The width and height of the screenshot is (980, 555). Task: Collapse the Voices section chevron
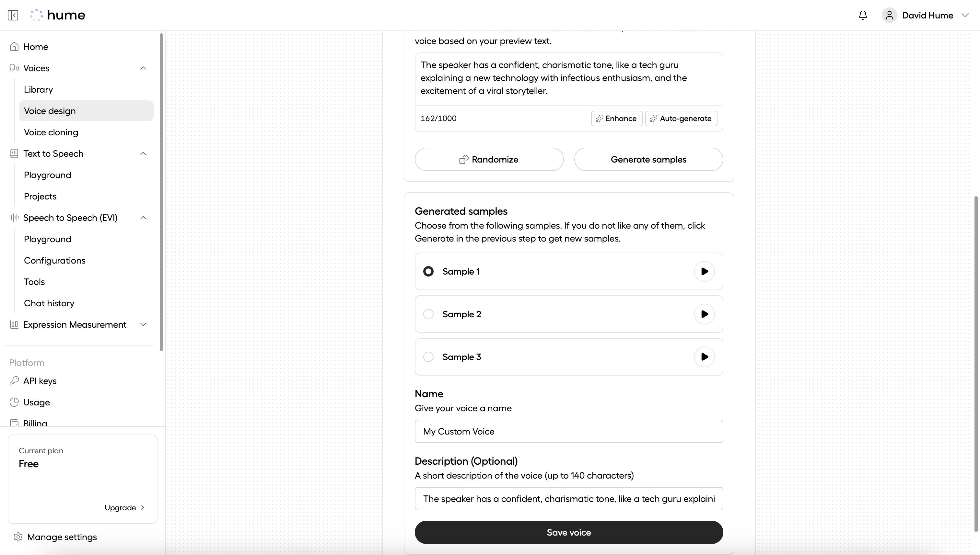coord(143,68)
